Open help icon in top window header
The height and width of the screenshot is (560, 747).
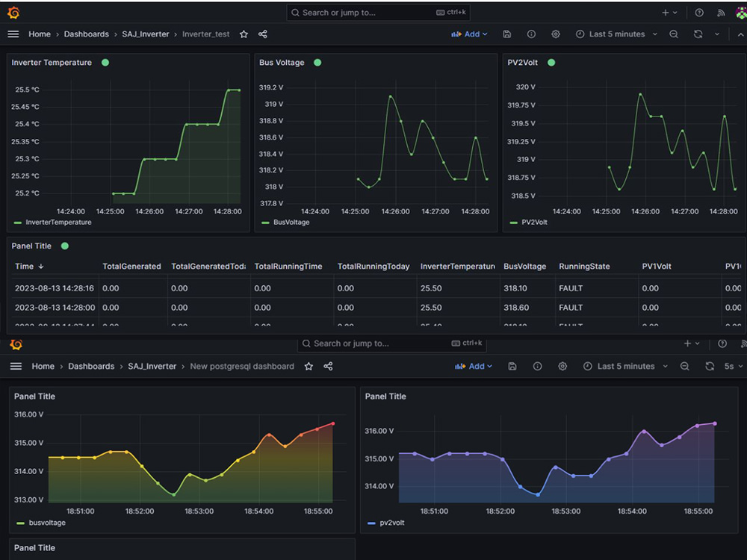click(699, 13)
